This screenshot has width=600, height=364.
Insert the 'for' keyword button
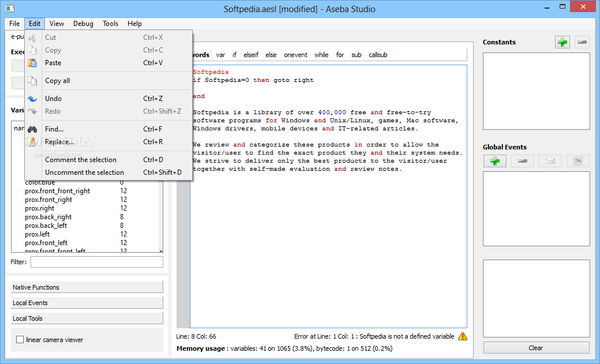click(x=340, y=55)
